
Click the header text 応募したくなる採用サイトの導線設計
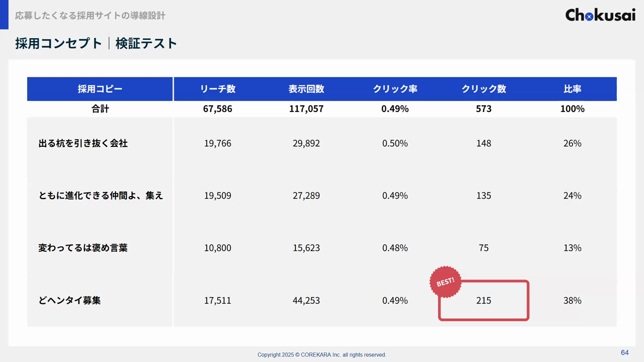coord(90,16)
